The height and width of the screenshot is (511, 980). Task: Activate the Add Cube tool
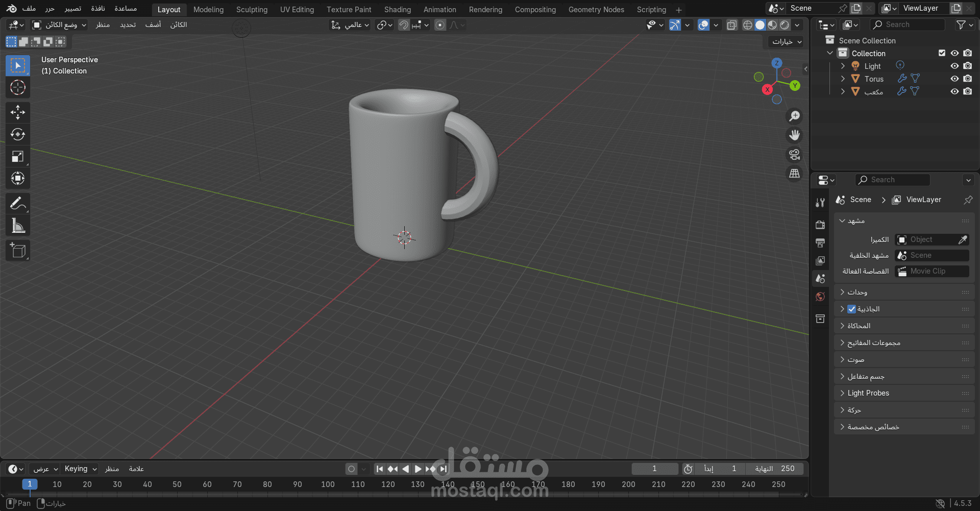[x=18, y=250]
